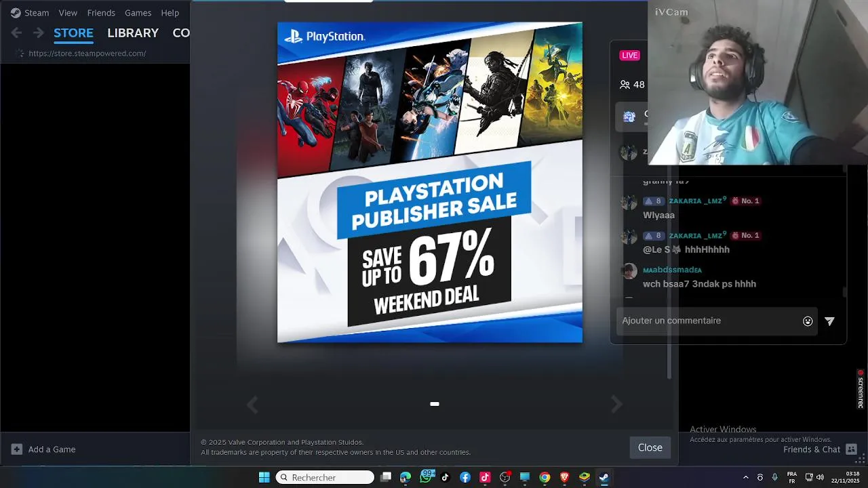Image resolution: width=868 pixels, height=488 pixels.
Task: Click the PlayStation Publisher Sale banner image
Action: [430, 182]
